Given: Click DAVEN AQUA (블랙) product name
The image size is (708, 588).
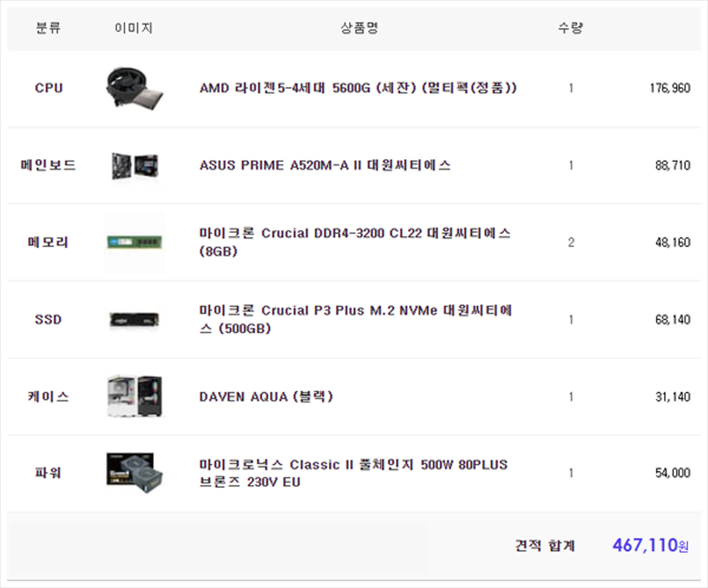Looking at the screenshot, I should click(266, 397).
